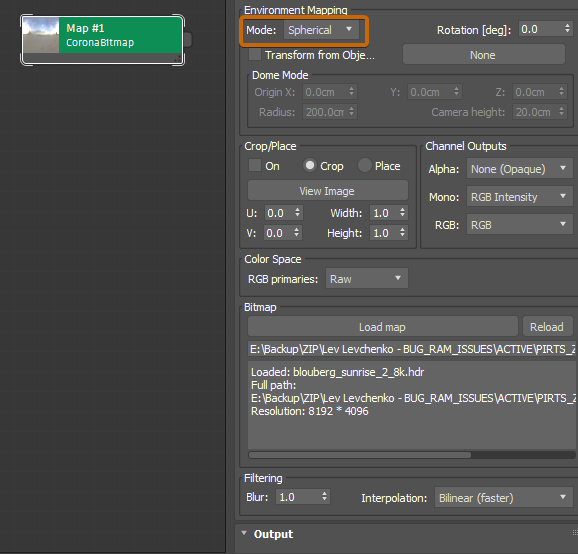
Task: Select the Place radio button
Action: [365, 165]
